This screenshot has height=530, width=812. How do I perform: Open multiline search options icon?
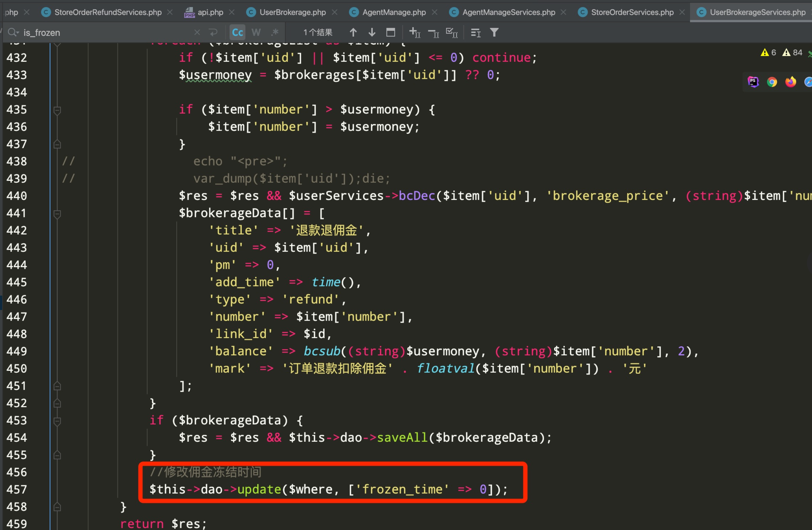(x=476, y=32)
